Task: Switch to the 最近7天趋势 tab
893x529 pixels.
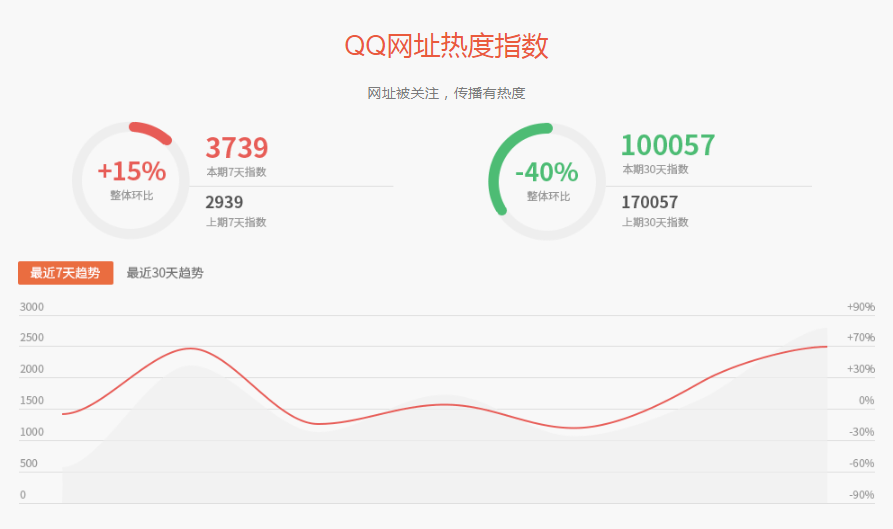Action: (65, 273)
